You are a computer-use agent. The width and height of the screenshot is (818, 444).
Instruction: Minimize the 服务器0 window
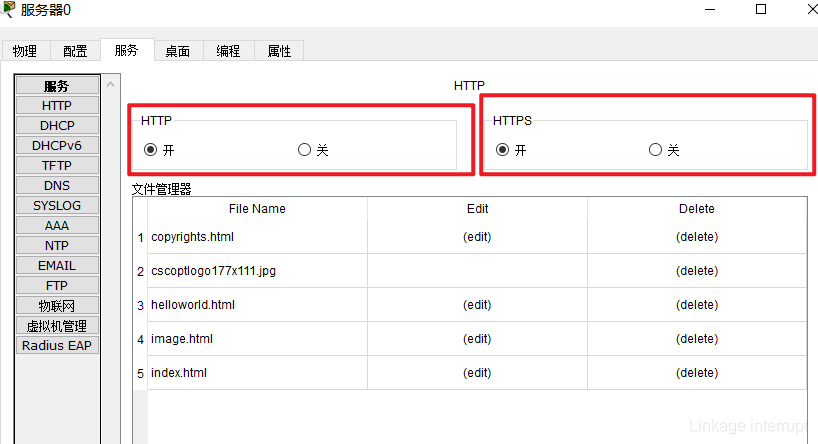tap(710, 9)
